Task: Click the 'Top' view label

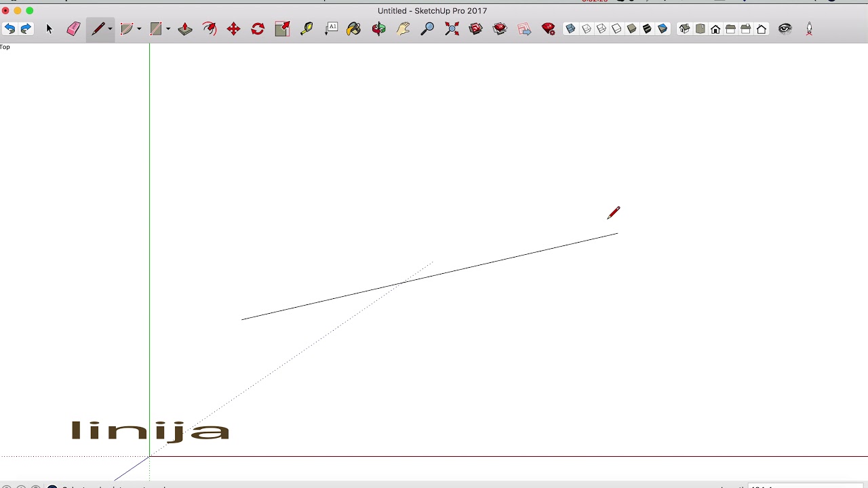Action: pyautogui.click(x=5, y=47)
